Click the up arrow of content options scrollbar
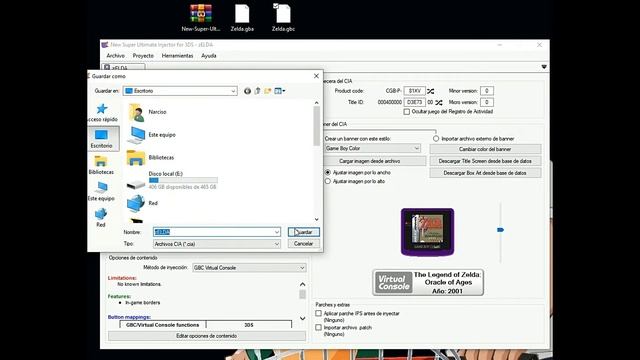The height and width of the screenshot is (360, 640). click(302, 284)
